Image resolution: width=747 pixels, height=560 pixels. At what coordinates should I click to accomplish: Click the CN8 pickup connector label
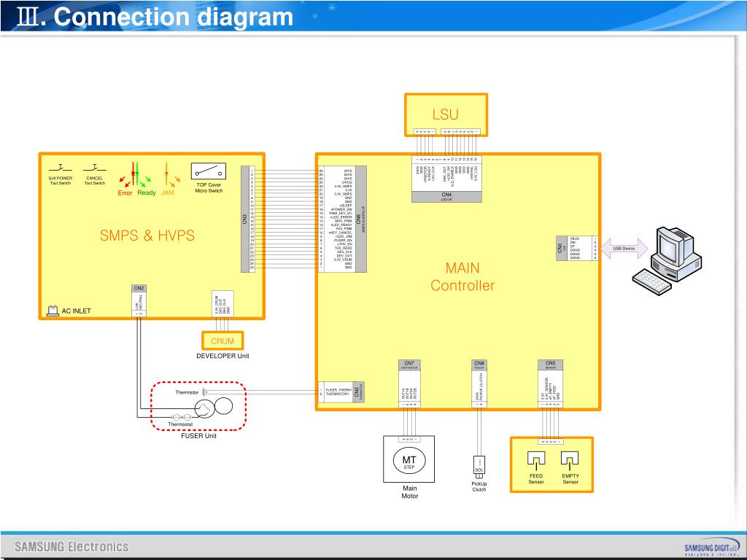[x=479, y=365]
